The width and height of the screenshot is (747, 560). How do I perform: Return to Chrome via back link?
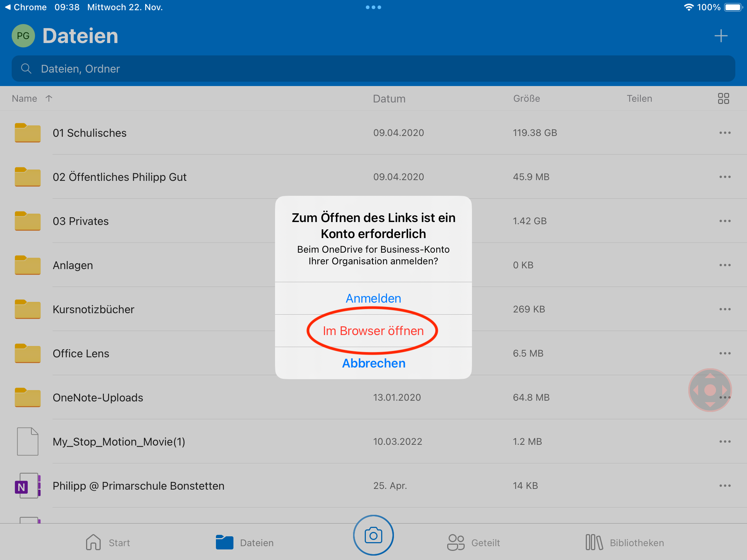point(26,7)
